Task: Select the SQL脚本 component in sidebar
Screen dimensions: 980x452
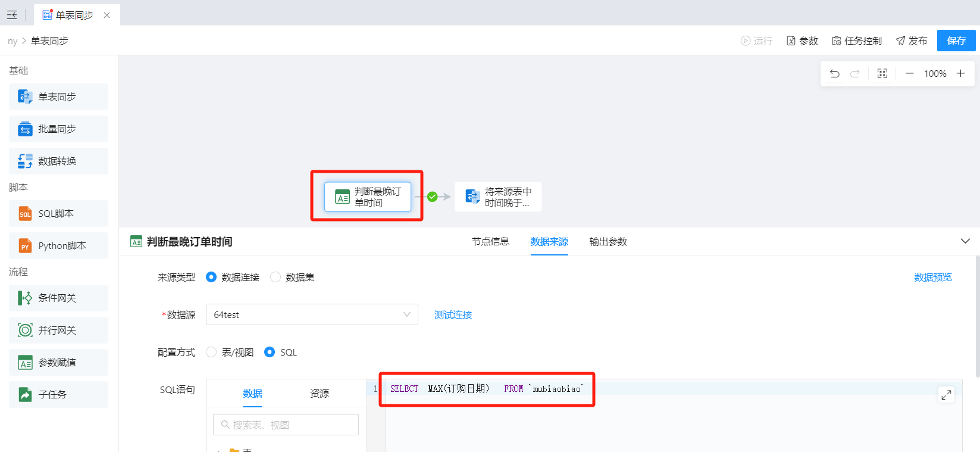Action: tap(58, 214)
